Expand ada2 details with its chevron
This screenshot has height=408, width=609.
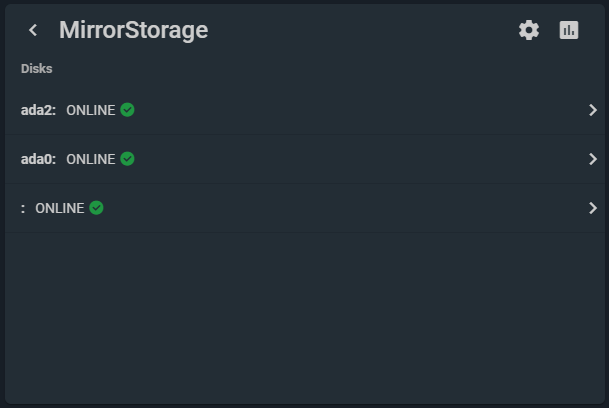593,110
